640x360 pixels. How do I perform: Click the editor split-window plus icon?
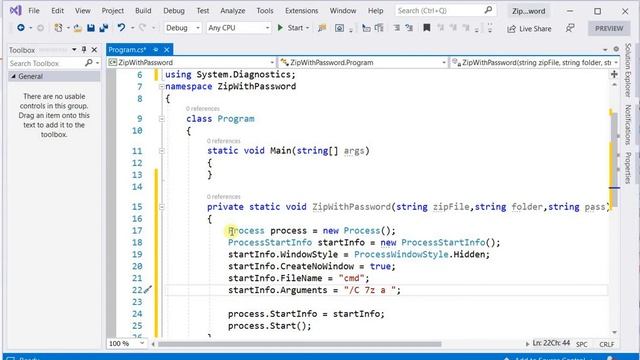click(614, 74)
